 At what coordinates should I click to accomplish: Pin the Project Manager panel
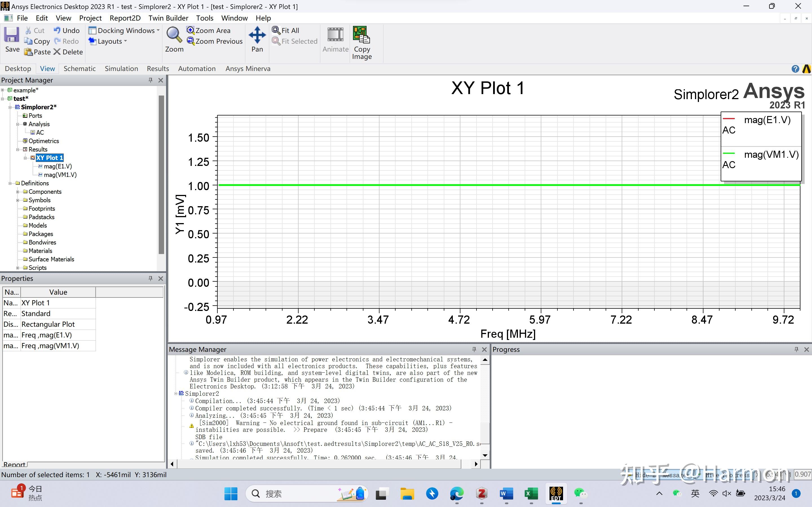(x=150, y=80)
